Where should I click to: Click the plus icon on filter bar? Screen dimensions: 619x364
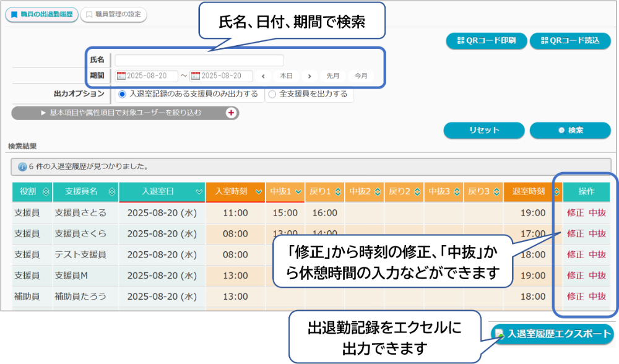pyautogui.click(x=231, y=113)
